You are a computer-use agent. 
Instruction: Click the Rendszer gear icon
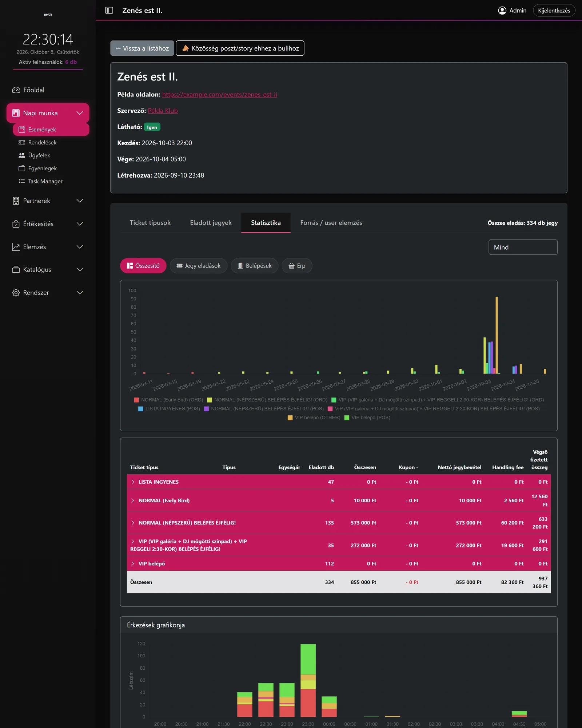(16, 293)
